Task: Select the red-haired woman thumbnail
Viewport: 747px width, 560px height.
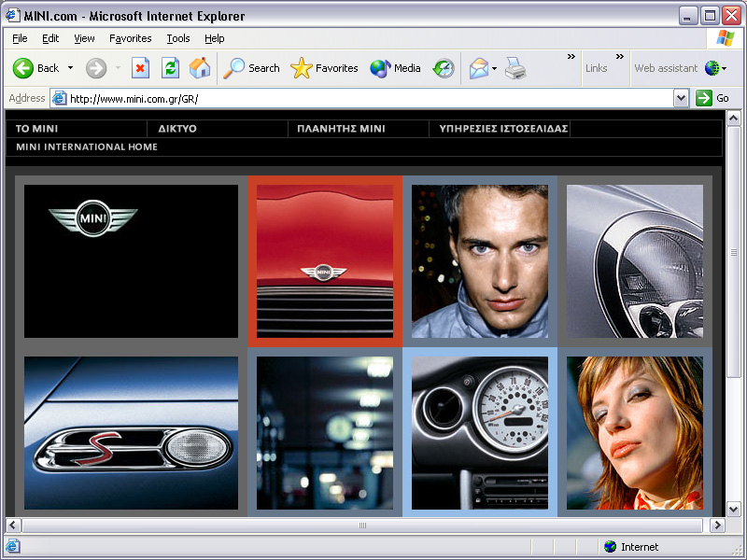Action: [x=635, y=433]
